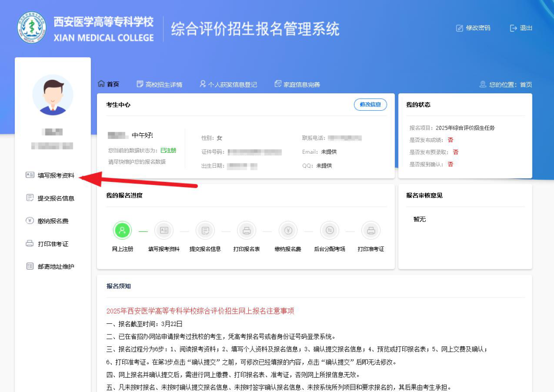The width and height of the screenshot is (554, 392).
Task: Go to 打印准考证 in the sidebar
Action: tap(52, 244)
